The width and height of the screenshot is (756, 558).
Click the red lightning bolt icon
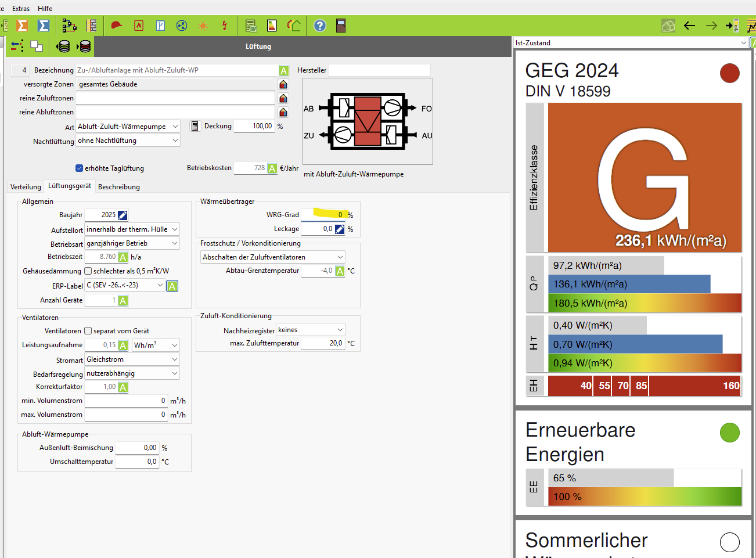pos(225,26)
